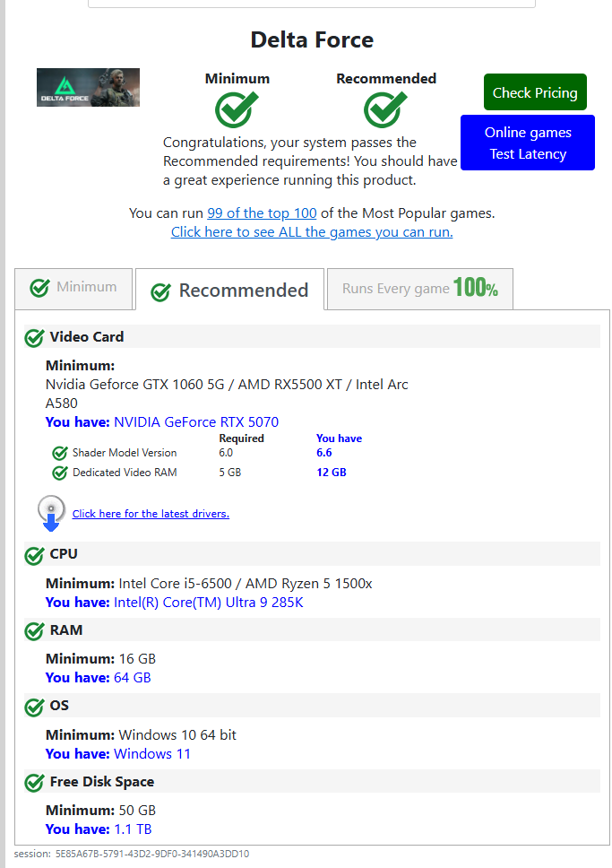Open Online games Test Latency button
This screenshot has height=868, width=612.
[528, 143]
